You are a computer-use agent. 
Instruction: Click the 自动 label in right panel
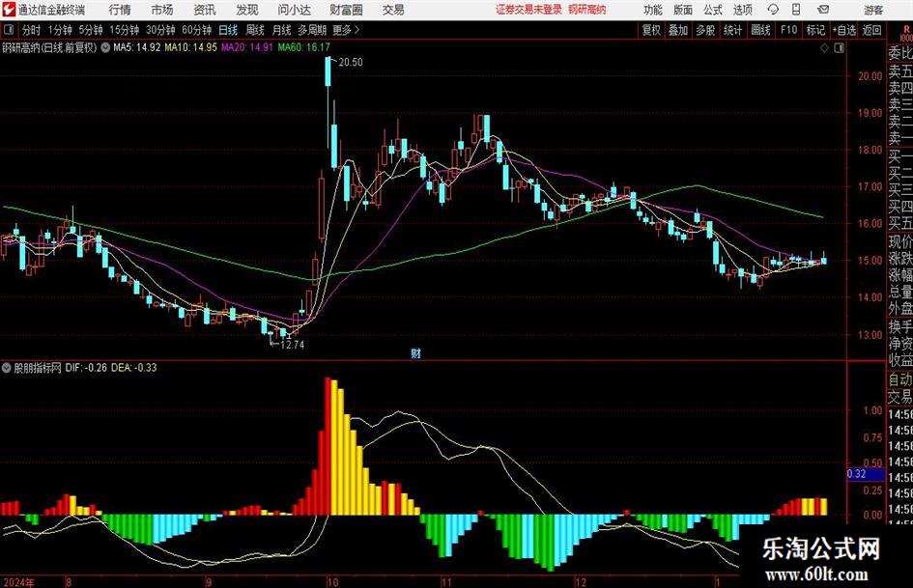900,379
